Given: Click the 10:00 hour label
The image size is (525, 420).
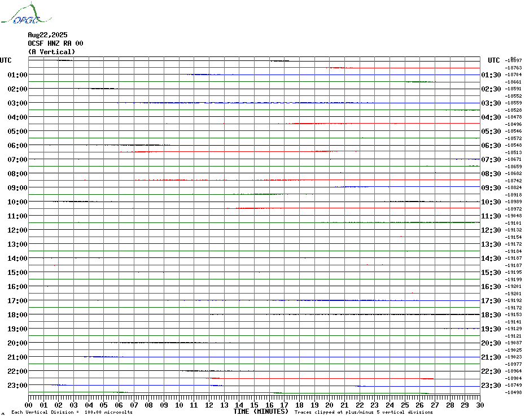Looking at the screenshot, I should point(17,202).
